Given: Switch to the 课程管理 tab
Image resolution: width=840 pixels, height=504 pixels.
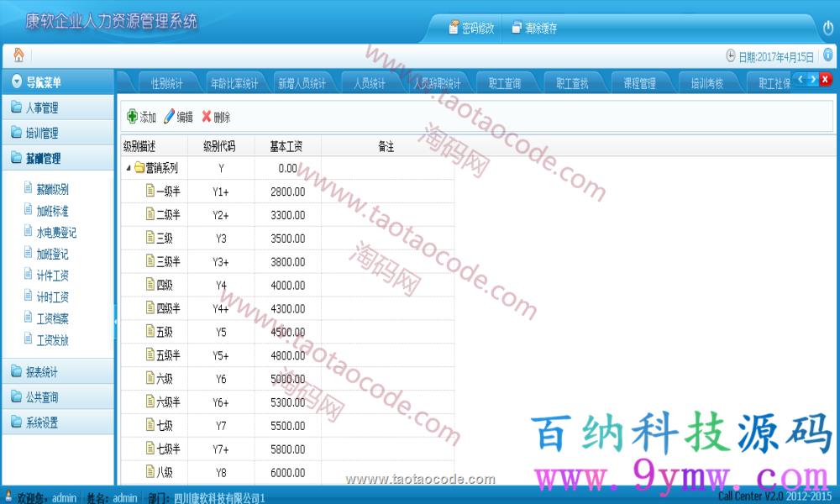Looking at the screenshot, I should coord(639,83).
